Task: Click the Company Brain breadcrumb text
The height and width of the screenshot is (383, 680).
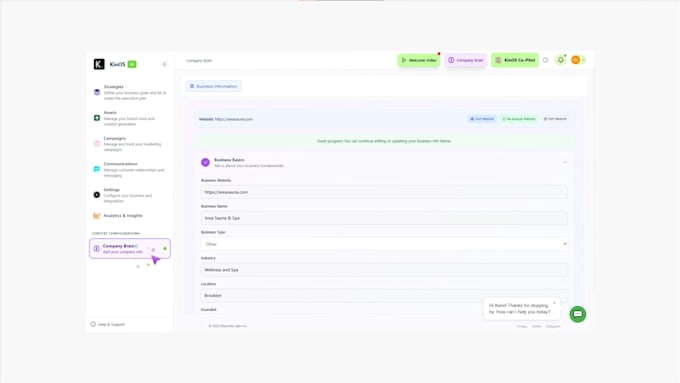Action: 199,61
